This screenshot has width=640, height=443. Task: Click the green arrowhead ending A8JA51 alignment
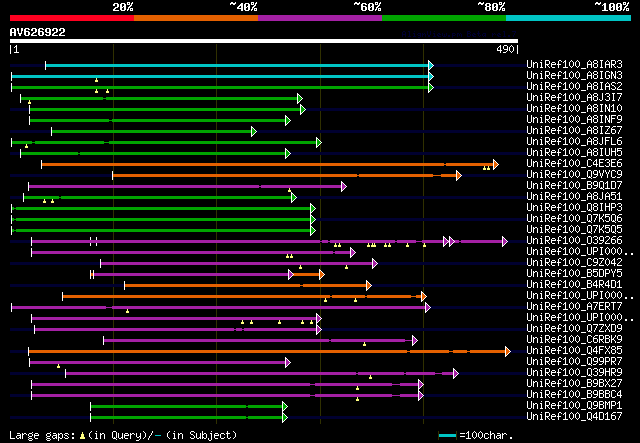click(294, 198)
